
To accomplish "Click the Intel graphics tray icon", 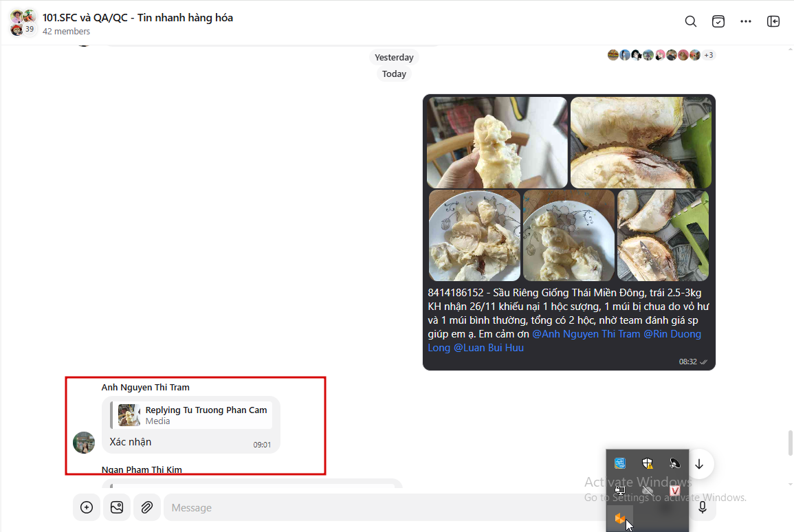I will tap(620, 463).
